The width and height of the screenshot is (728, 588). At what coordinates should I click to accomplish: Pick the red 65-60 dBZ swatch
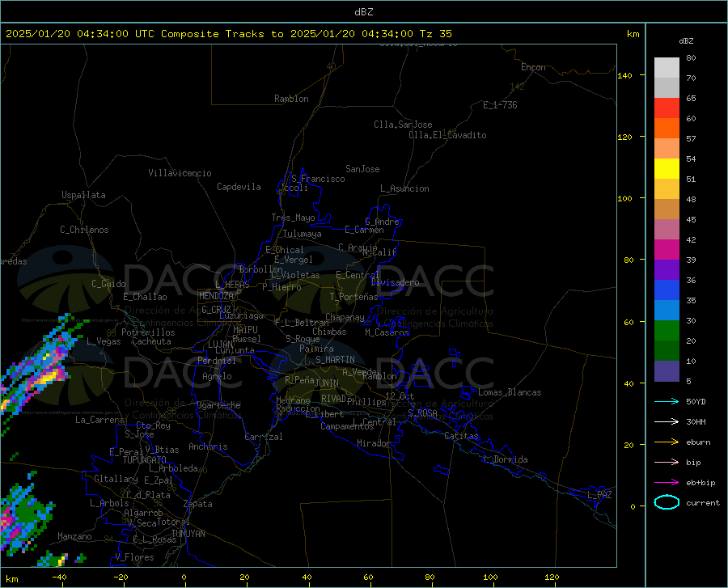coord(667,108)
